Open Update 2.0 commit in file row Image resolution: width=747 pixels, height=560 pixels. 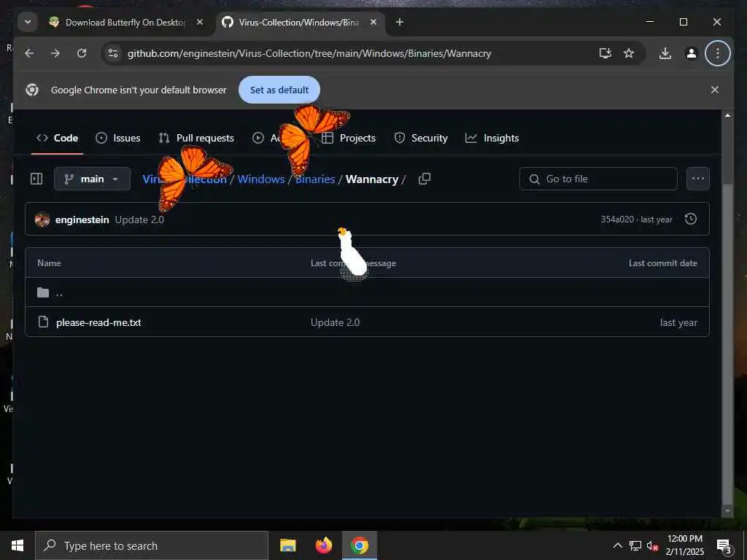335,322
